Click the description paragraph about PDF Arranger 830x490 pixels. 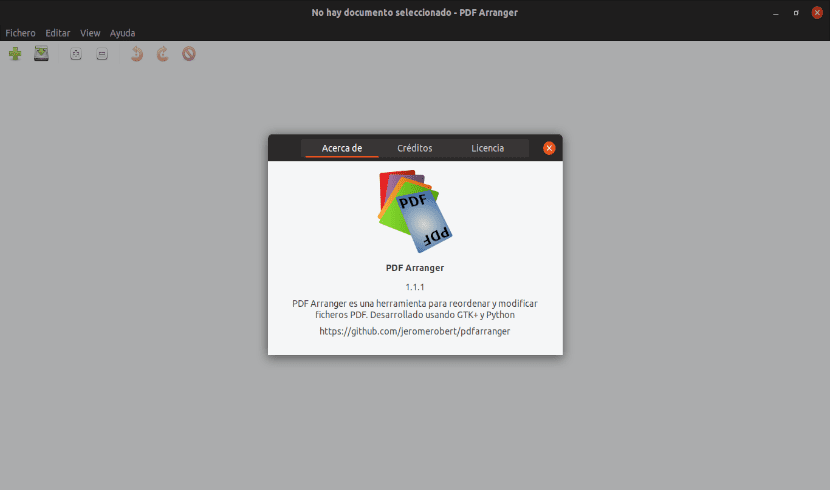click(x=415, y=309)
